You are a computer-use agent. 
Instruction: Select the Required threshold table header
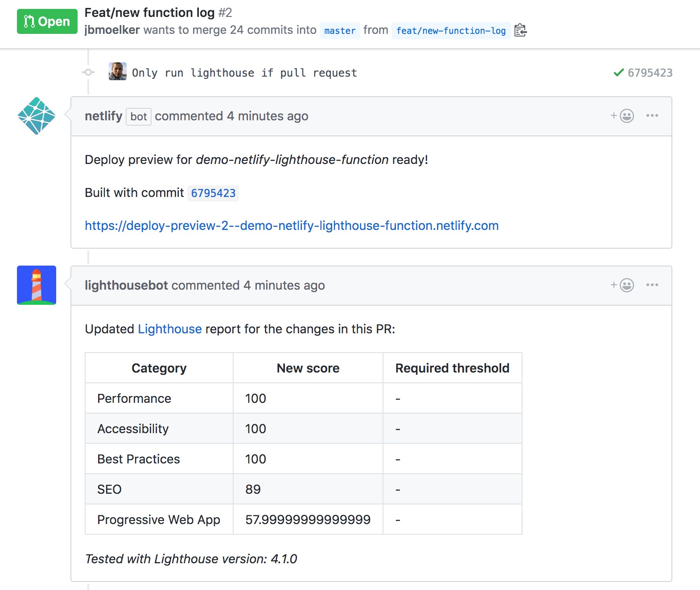[452, 368]
